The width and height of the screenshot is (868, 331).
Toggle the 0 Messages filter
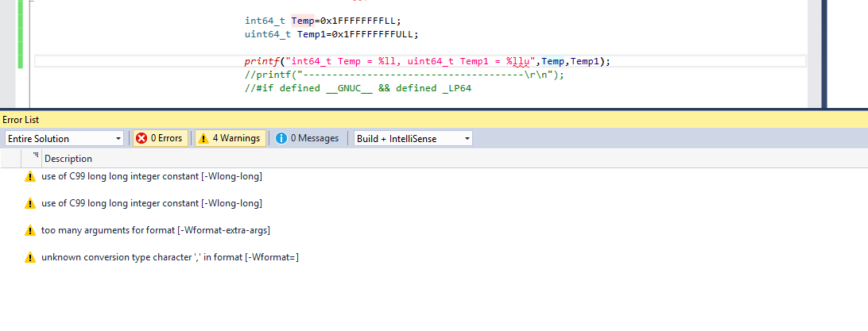coord(307,138)
